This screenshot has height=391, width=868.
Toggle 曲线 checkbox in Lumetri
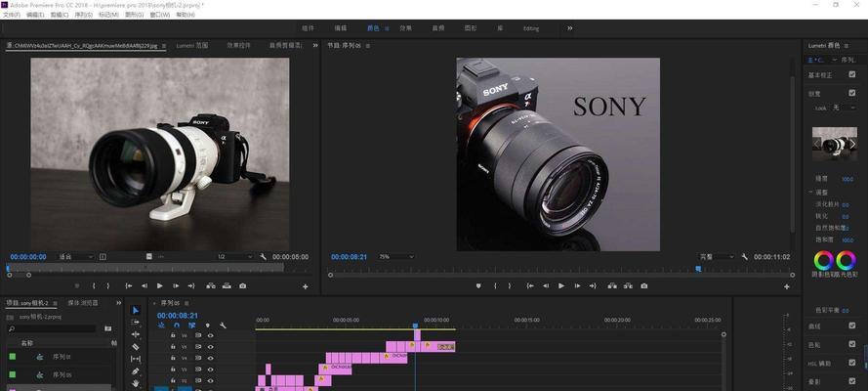point(852,326)
